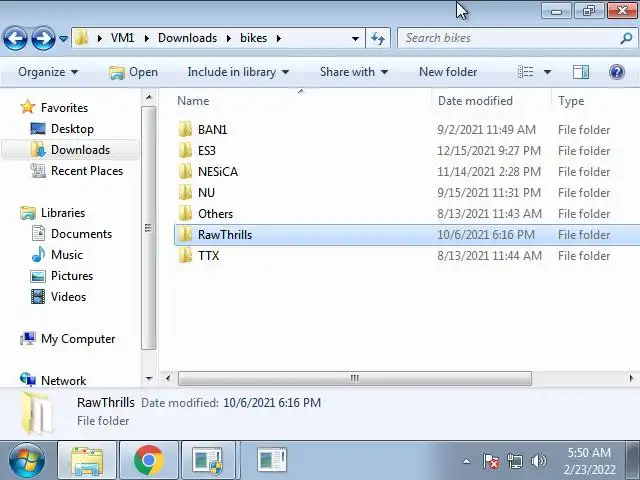Change your view icon button

point(526,72)
